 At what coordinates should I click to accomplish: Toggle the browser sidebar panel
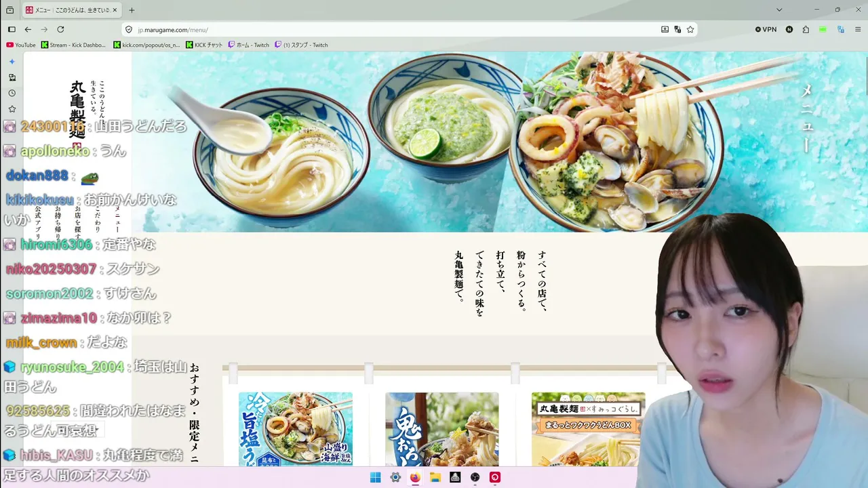[x=12, y=30]
